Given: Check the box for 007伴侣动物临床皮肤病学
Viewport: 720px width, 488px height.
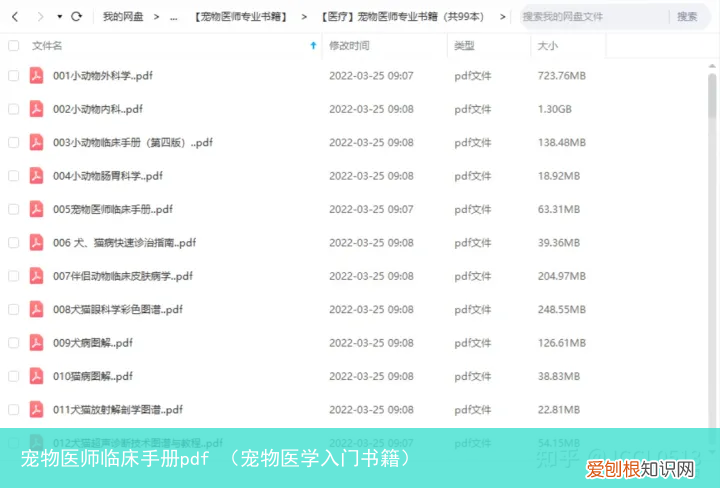Looking at the screenshot, I should tap(13, 276).
